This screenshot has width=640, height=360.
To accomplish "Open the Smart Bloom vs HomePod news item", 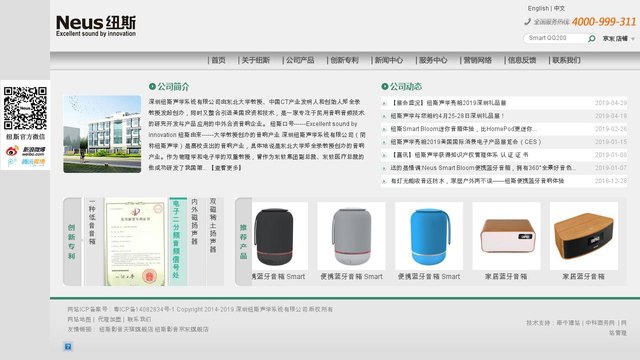I will (x=463, y=129).
